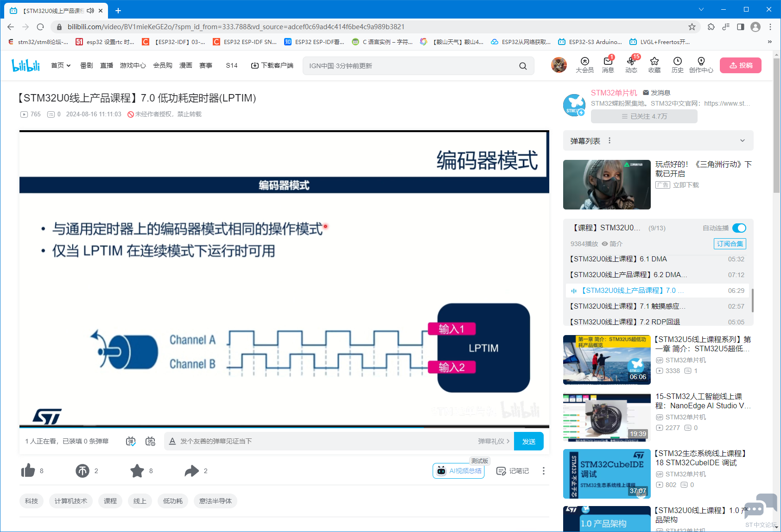The width and height of the screenshot is (781, 532).
Task: Share the video with arrow icon
Action: pos(191,471)
